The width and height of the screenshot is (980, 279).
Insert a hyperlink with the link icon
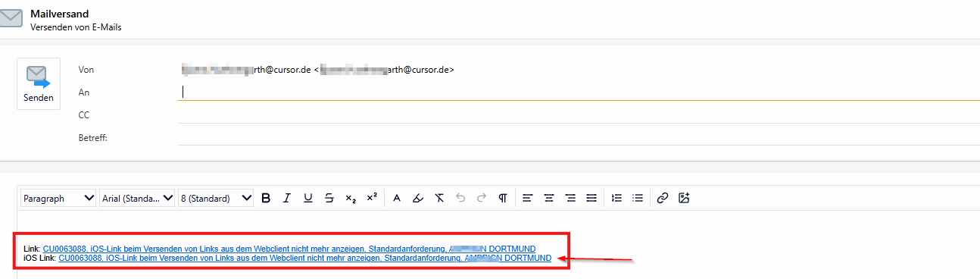(x=663, y=198)
